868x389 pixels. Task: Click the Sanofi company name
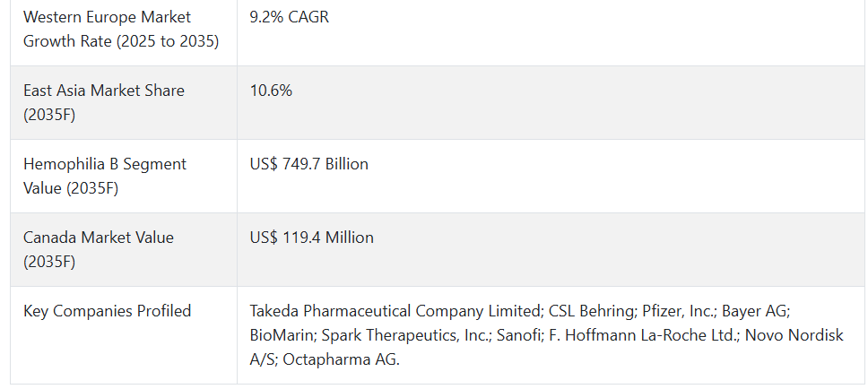pyautogui.click(x=517, y=335)
